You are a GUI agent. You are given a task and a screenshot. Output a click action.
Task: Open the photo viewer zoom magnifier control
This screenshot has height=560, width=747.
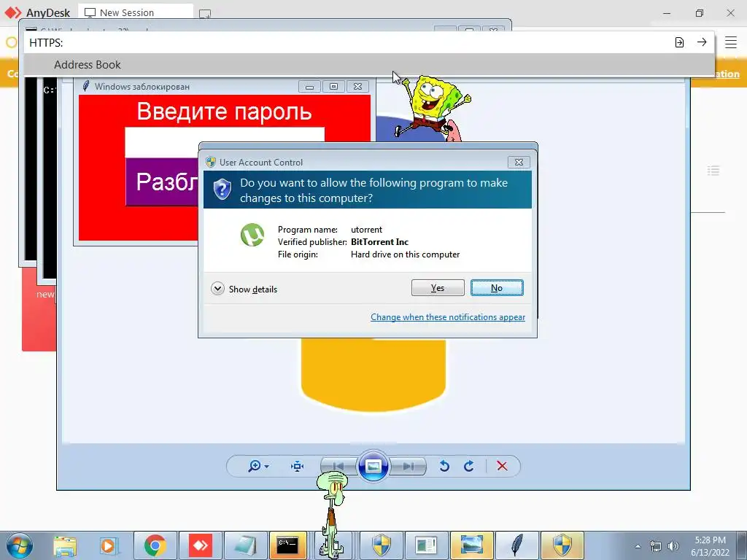click(x=258, y=466)
